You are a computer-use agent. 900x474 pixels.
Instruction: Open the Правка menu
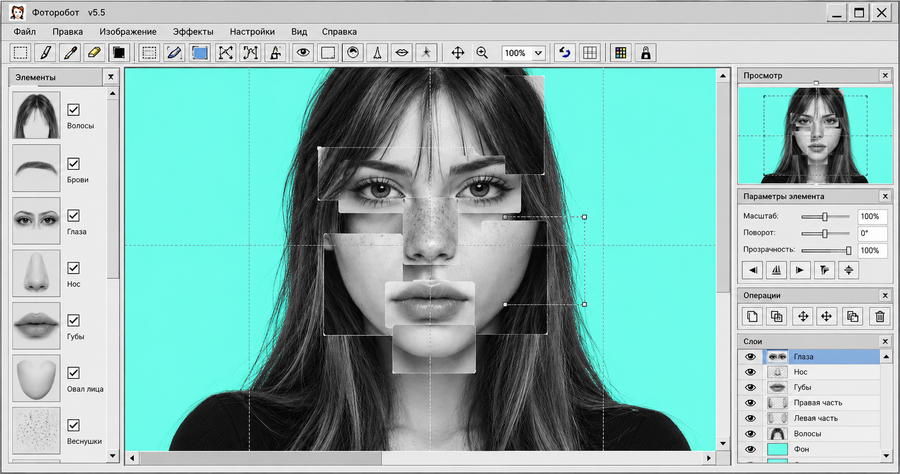click(68, 32)
